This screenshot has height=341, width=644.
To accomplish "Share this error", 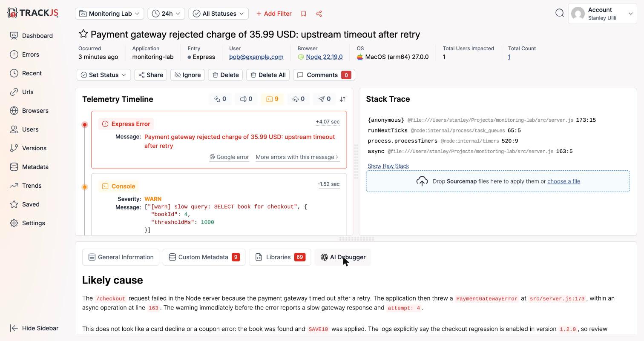I will pos(151,75).
